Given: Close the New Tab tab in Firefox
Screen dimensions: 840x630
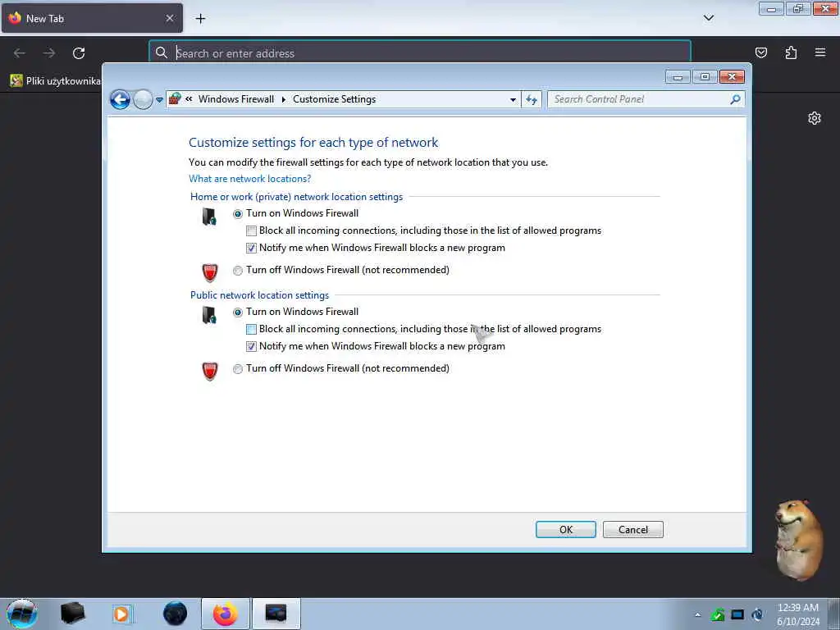Looking at the screenshot, I should click(169, 18).
